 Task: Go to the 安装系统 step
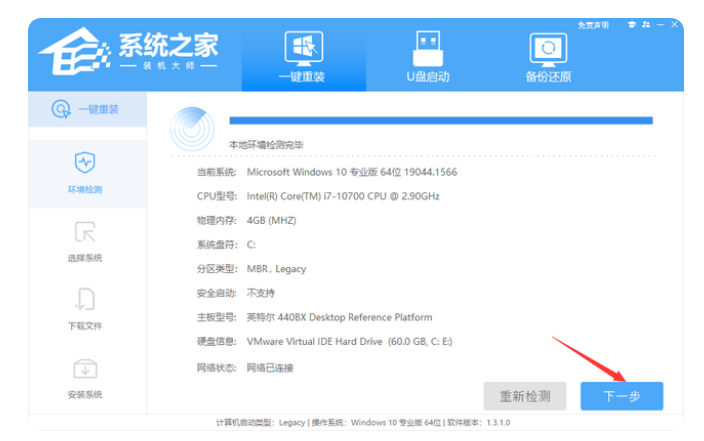point(85,378)
